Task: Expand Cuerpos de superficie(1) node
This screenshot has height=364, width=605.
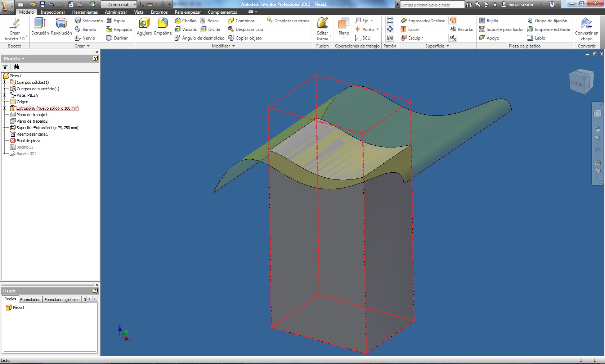Action: coord(5,89)
